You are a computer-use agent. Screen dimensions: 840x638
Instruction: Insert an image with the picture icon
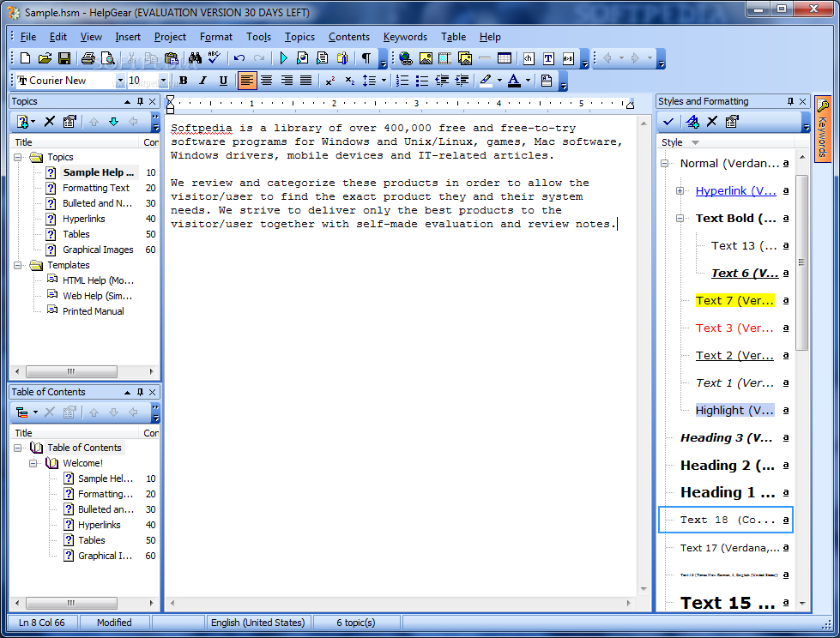[x=426, y=58]
